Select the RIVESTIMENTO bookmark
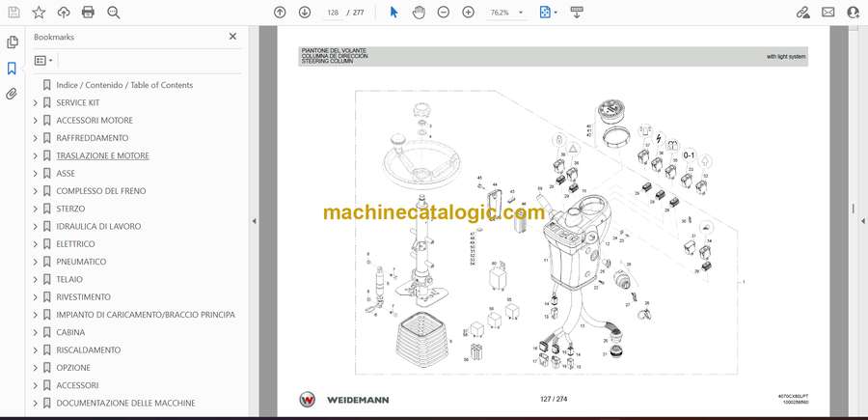 83,297
